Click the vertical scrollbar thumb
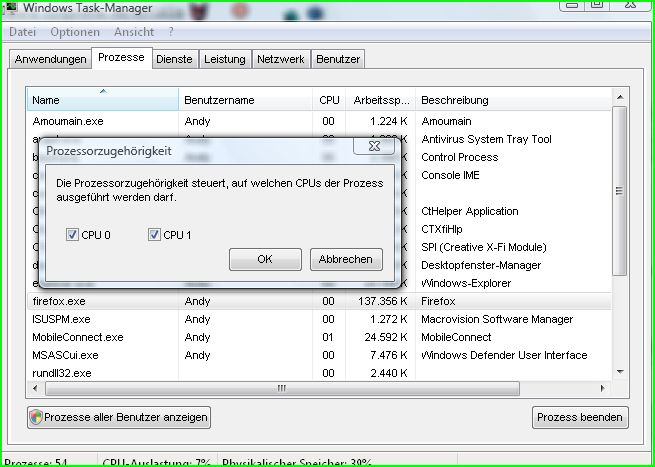The width and height of the screenshot is (655, 467). [x=619, y=191]
